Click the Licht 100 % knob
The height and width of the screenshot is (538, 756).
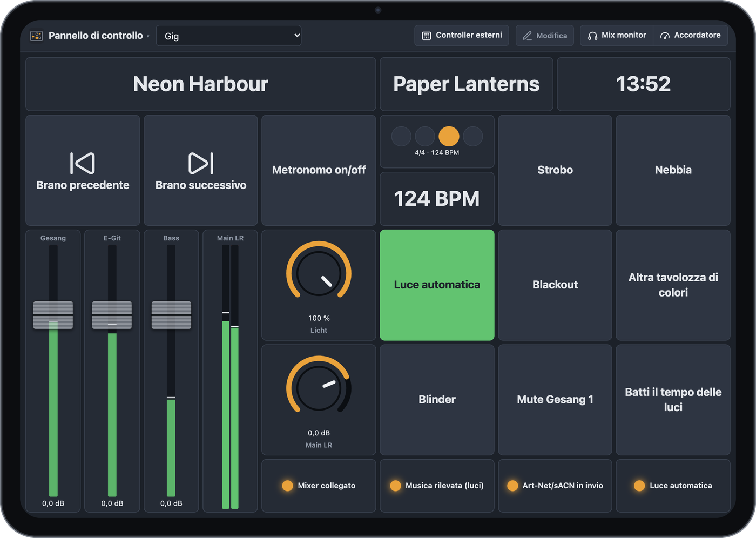click(x=319, y=273)
